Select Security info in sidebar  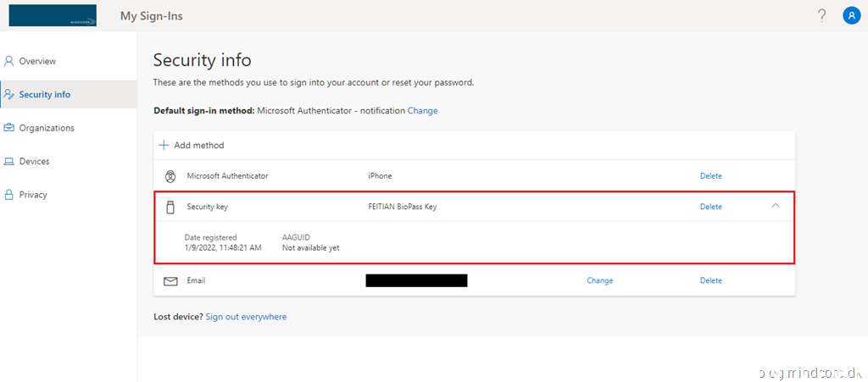coord(44,95)
